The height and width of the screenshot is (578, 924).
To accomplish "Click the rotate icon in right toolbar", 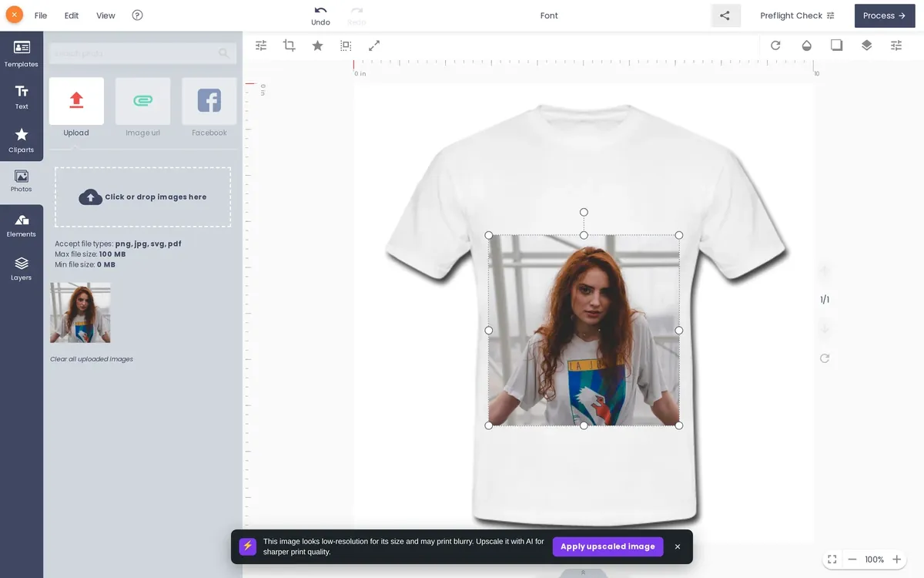I will 775,45.
